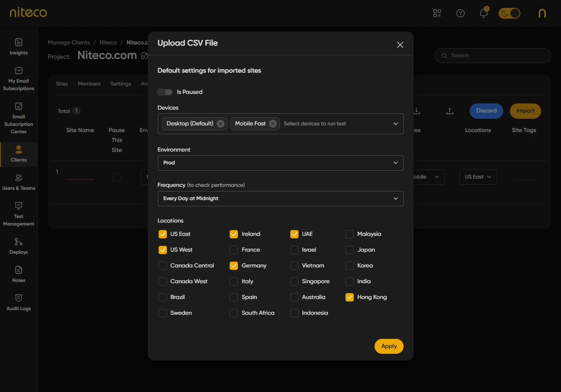Click the upload icon beside Discard
Image resolution: width=561 pixels, height=392 pixels.
pyautogui.click(x=450, y=111)
